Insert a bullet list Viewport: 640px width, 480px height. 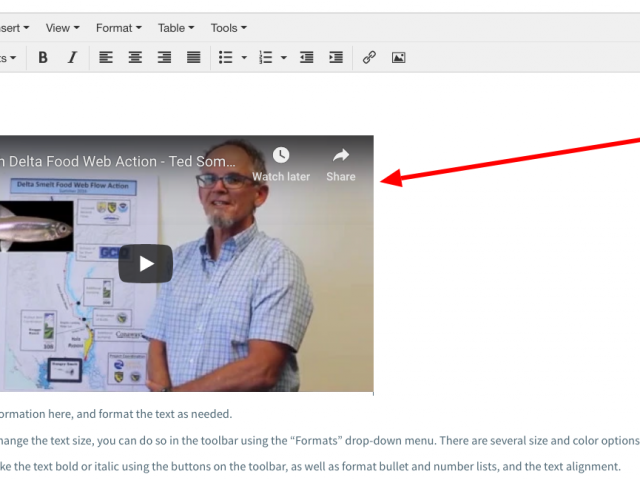225,58
